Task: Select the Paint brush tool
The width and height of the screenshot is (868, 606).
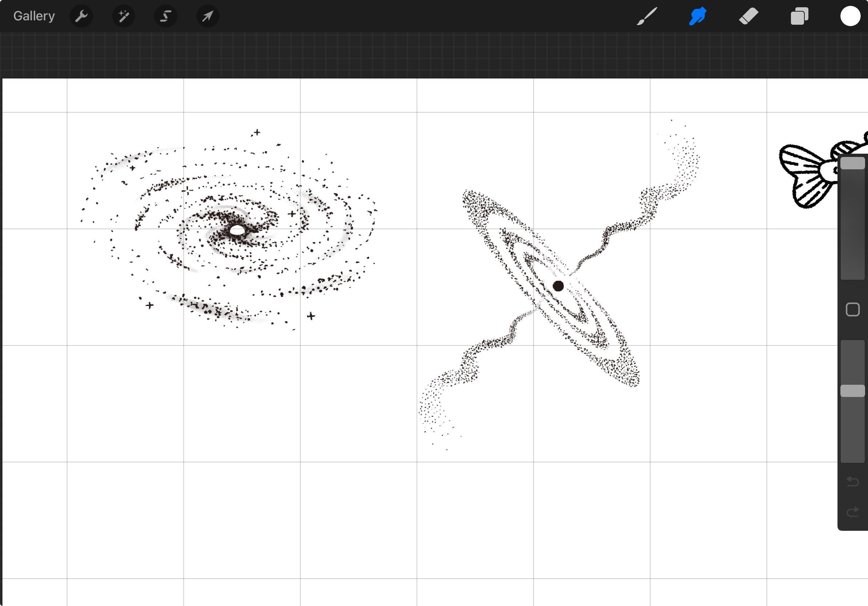Action: tap(647, 16)
